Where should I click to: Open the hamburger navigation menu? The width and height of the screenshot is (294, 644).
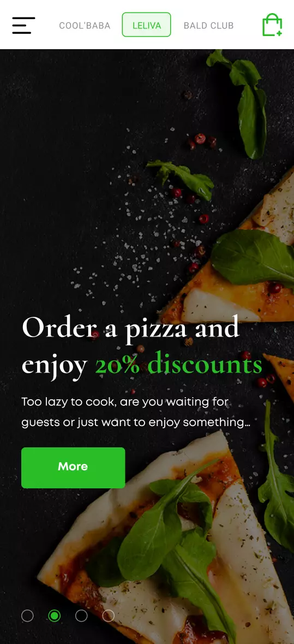pos(23,25)
